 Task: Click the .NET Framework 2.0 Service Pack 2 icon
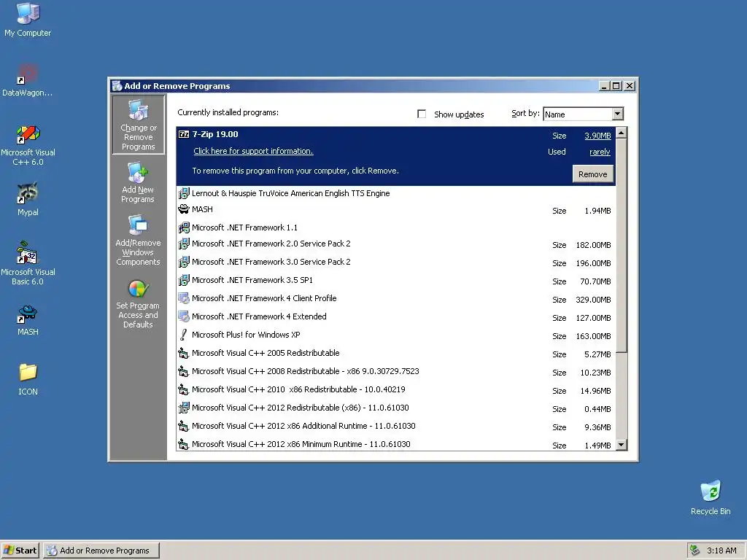(x=184, y=244)
